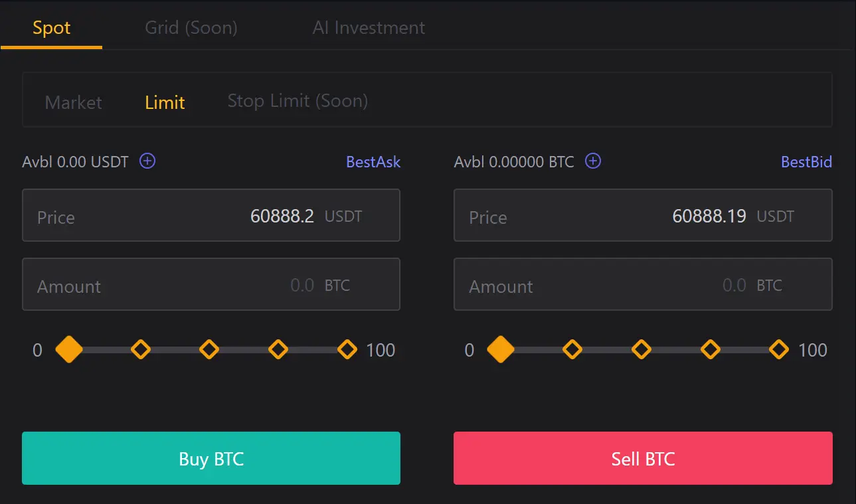Click the 75 percent diamond on sell slider

pyautogui.click(x=709, y=349)
